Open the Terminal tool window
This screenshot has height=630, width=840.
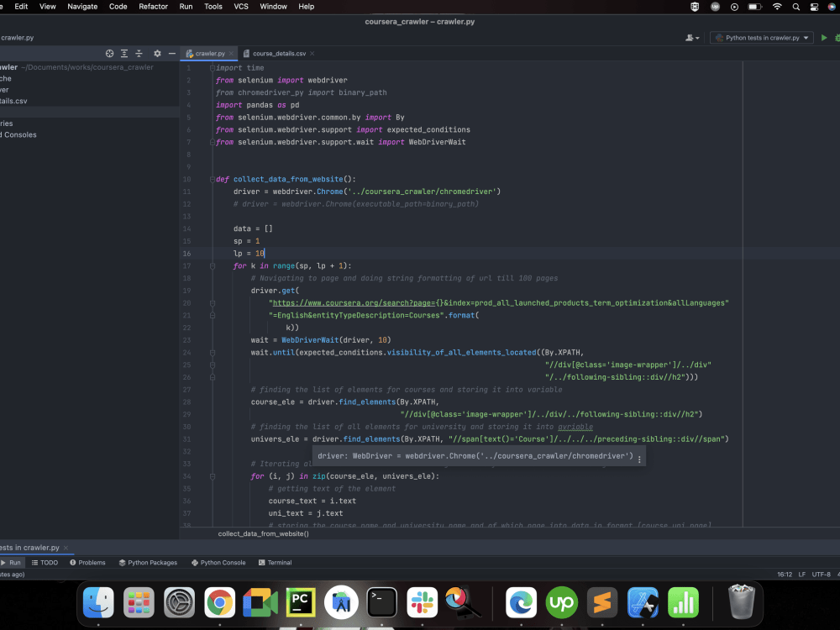(x=276, y=563)
